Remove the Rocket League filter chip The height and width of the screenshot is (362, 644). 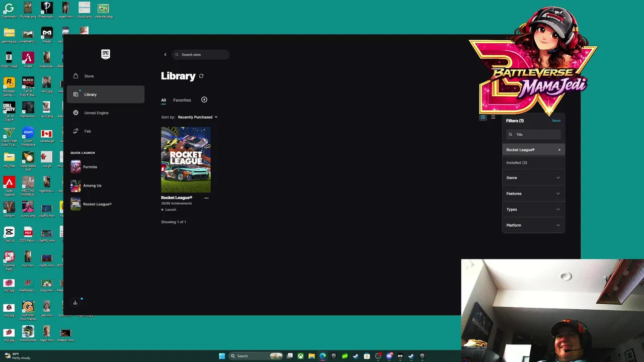[x=559, y=150]
